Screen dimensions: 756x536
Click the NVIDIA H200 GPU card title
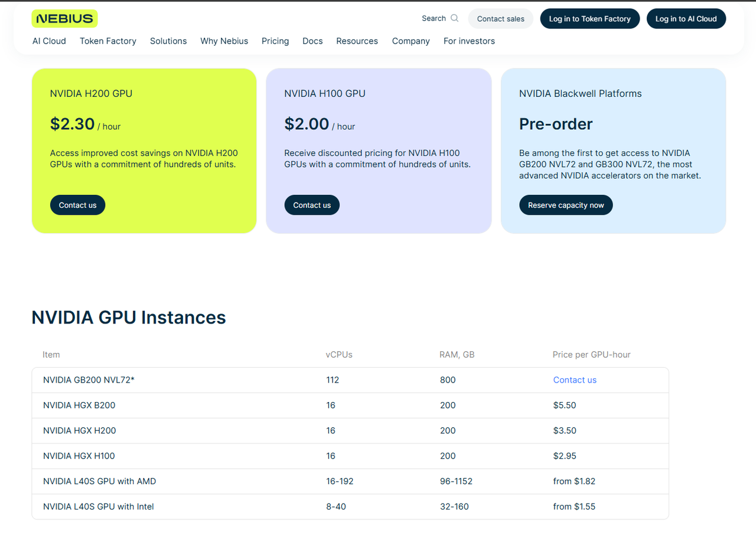pyautogui.click(x=91, y=93)
